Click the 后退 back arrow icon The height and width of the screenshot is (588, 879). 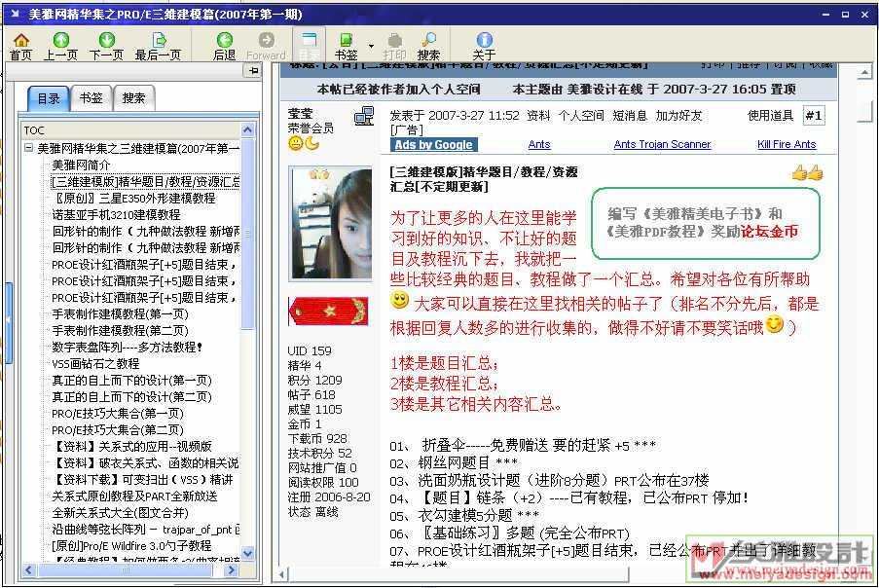(224, 46)
